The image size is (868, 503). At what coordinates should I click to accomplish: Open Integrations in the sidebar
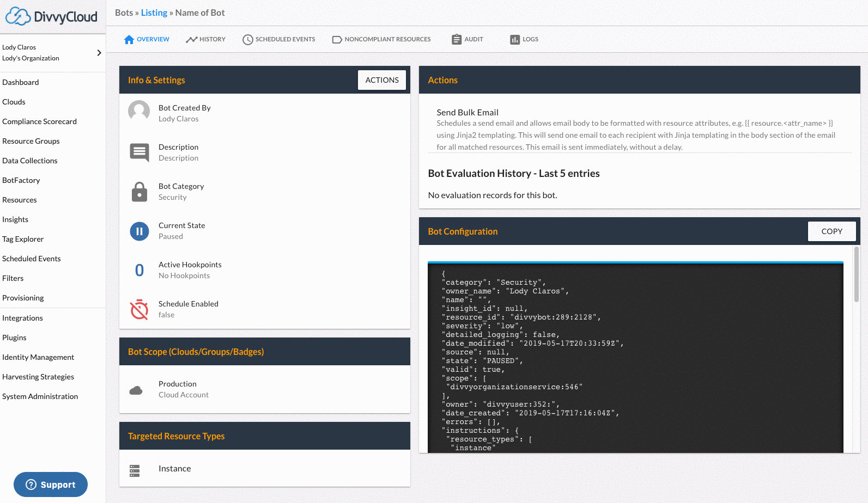pyautogui.click(x=22, y=318)
